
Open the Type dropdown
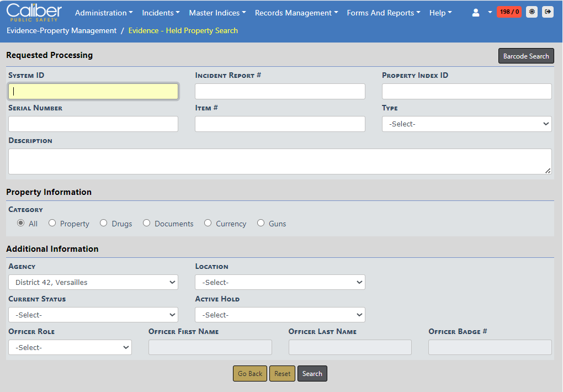tap(466, 124)
